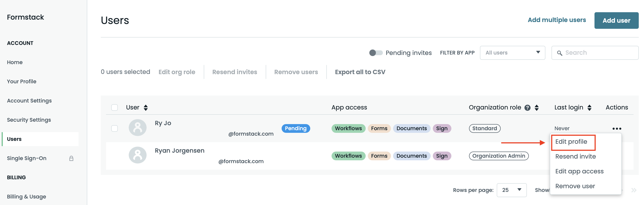Sort by Last login column arrows
The width and height of the screenshot is (644, 205).
click(589, 108)
